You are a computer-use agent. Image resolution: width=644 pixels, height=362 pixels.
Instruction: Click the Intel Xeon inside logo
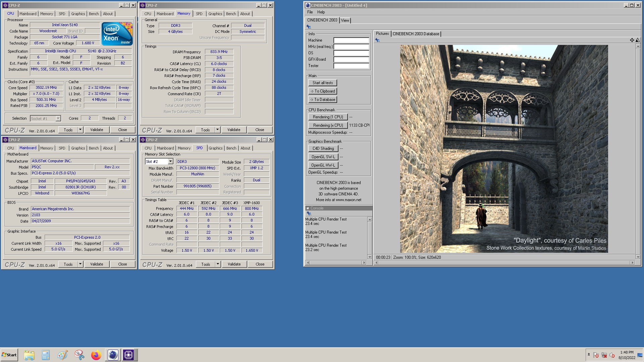coord(117,34)
